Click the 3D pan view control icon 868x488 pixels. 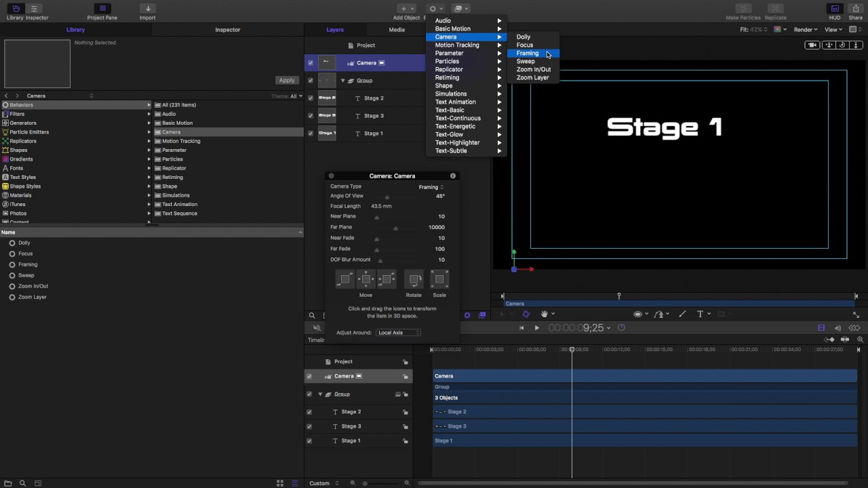(x=829, y=45)
